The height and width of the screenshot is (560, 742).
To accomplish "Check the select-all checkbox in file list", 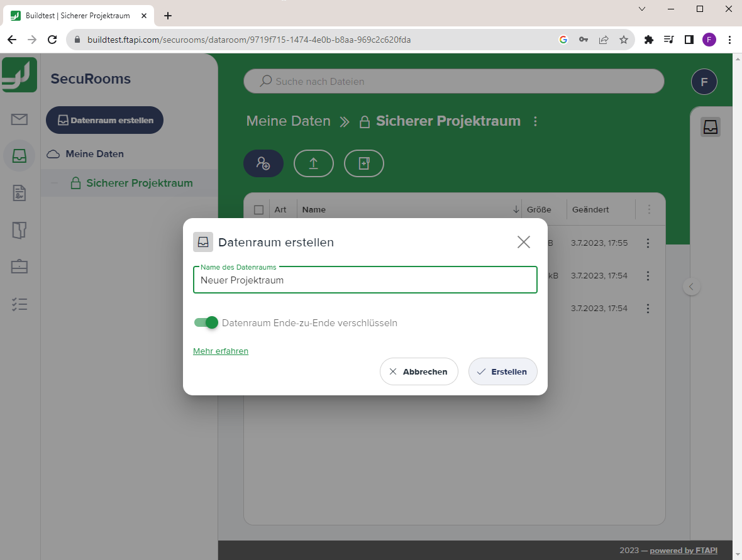I will click(258, 209).
